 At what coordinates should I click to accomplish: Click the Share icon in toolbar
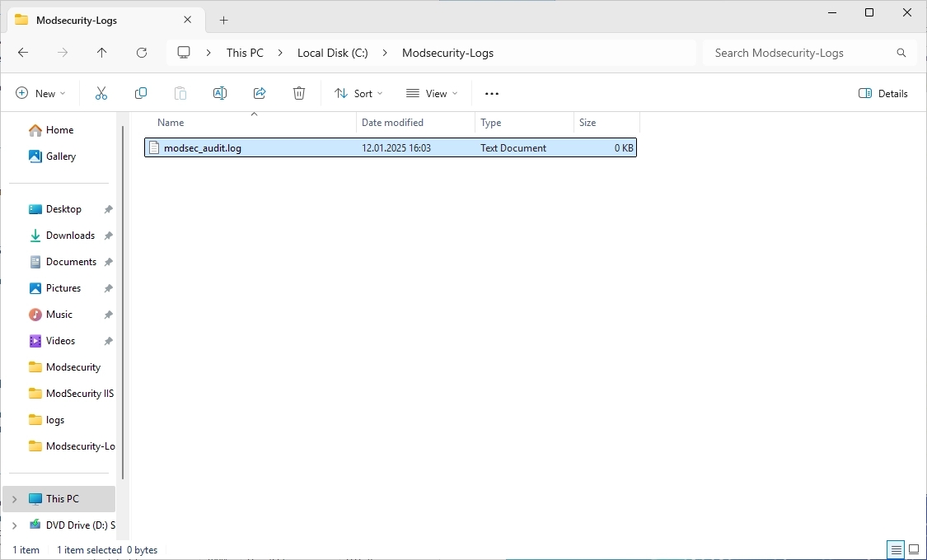tap(260, 93)
